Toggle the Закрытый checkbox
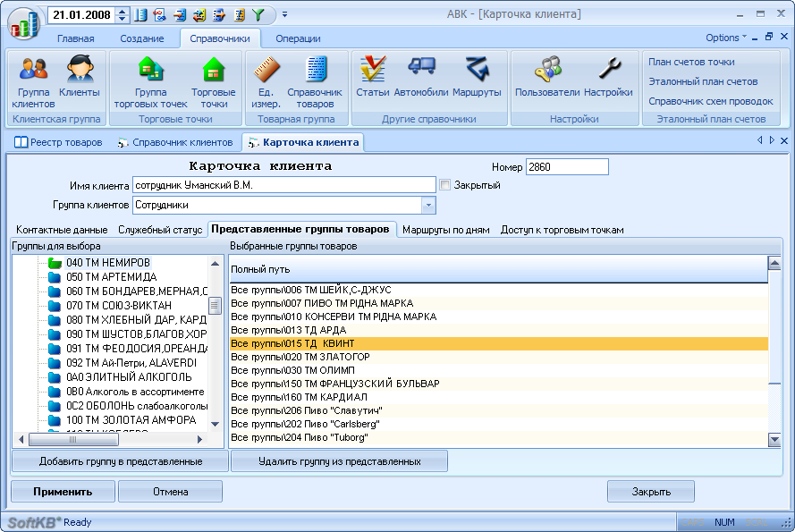 [444, 185]
